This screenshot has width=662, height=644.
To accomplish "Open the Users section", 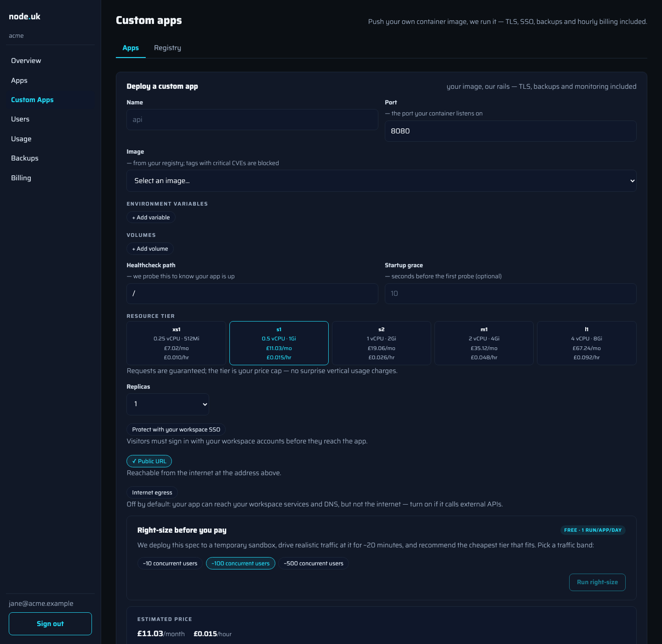I will point(50,119).
